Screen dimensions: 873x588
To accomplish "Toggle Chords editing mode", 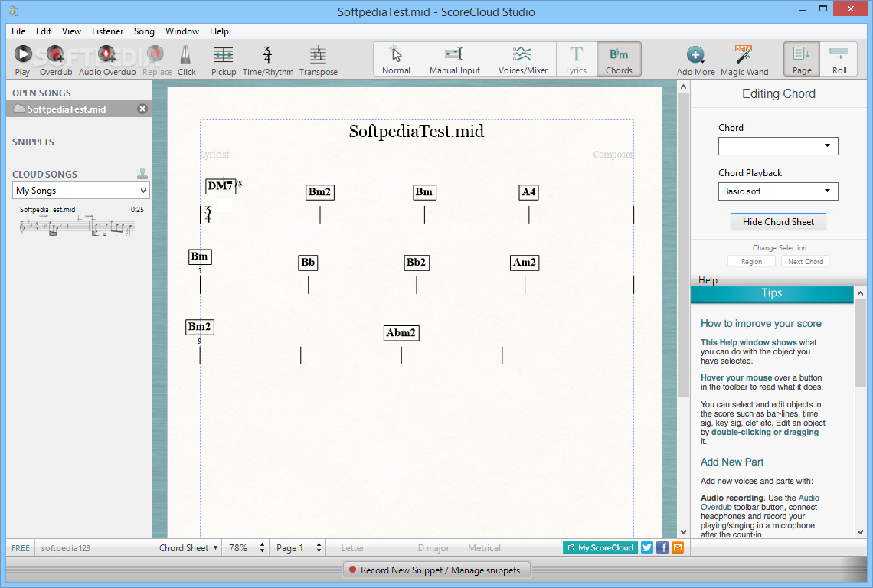I will (x=619, y=59).
